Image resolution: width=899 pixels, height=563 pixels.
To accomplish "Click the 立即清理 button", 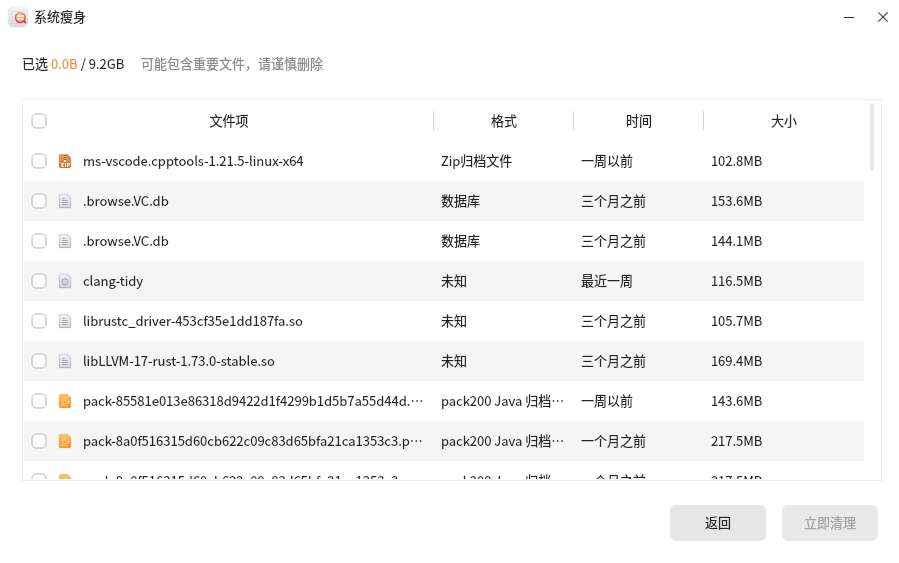I will pos(829,523).
